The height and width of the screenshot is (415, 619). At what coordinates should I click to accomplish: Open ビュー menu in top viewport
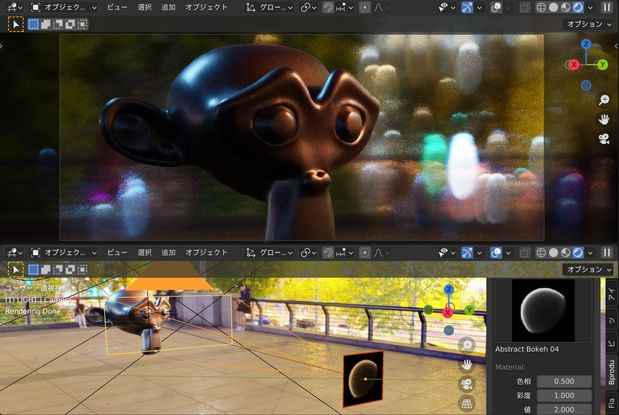[117, 8]
